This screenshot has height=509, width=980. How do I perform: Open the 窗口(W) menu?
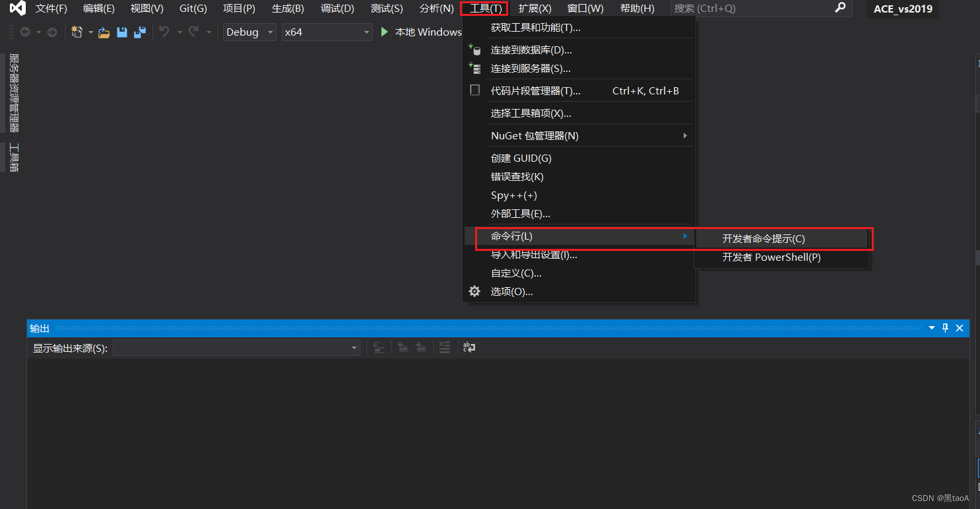[585, 9]
